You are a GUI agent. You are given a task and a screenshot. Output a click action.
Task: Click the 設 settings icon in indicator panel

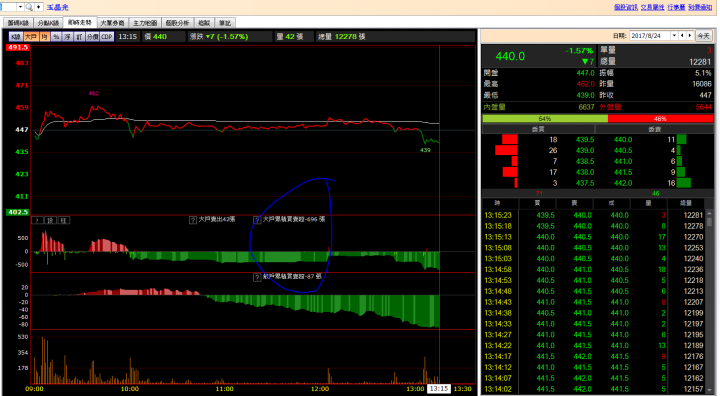pos(51,221)
